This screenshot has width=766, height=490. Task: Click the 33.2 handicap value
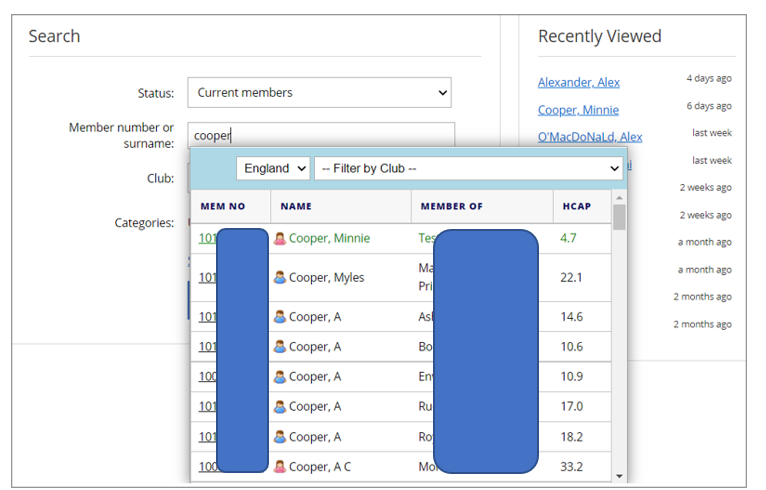(572, 467)
